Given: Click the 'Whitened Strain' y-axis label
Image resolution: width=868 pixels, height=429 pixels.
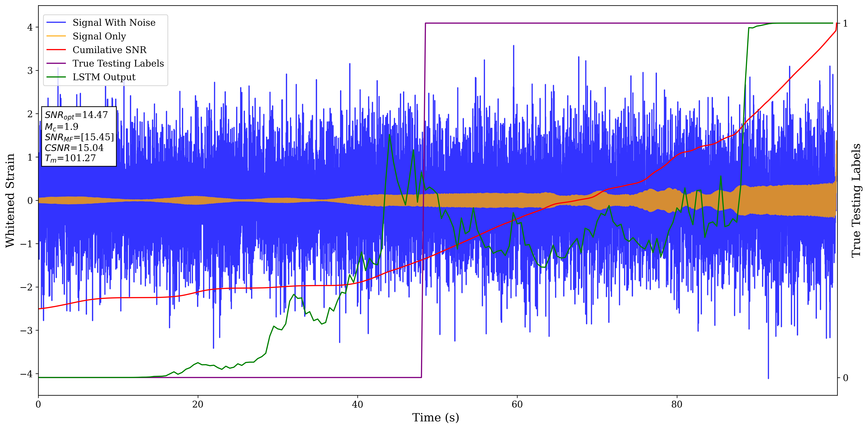Looking at the screenshot, I should tap(10, 200).
